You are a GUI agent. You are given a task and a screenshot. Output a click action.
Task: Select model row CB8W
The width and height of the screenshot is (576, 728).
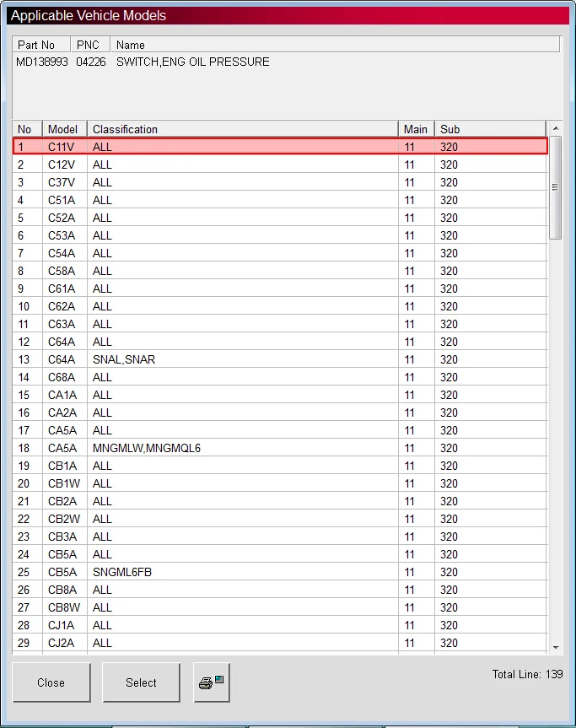point(280,607)
